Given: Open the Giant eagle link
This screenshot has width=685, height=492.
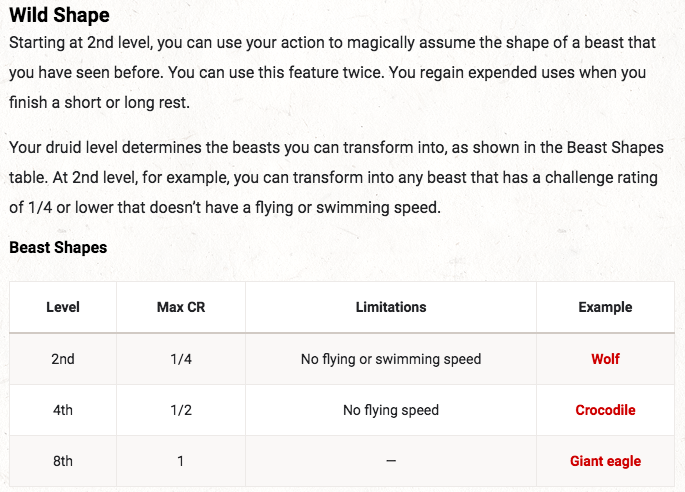Looking at the screenshot, I should [605, 461].
